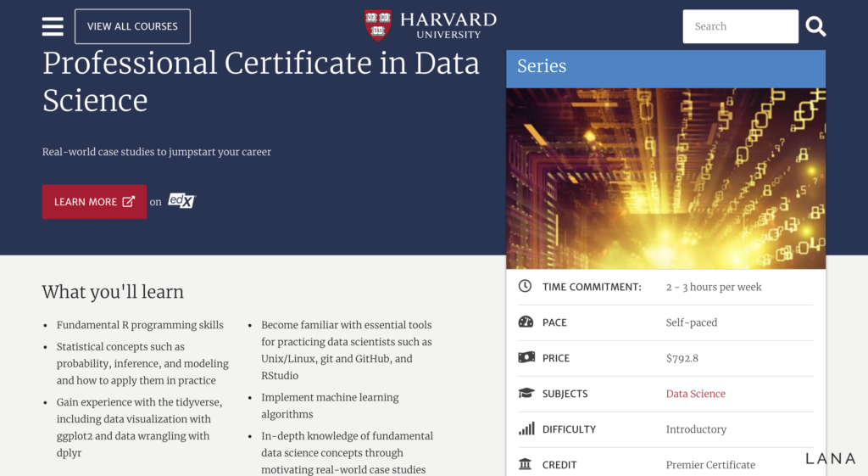Click the 'Premier Certificate' credit value
Viewport: 868px width, 476px height.
coord(710,464)
